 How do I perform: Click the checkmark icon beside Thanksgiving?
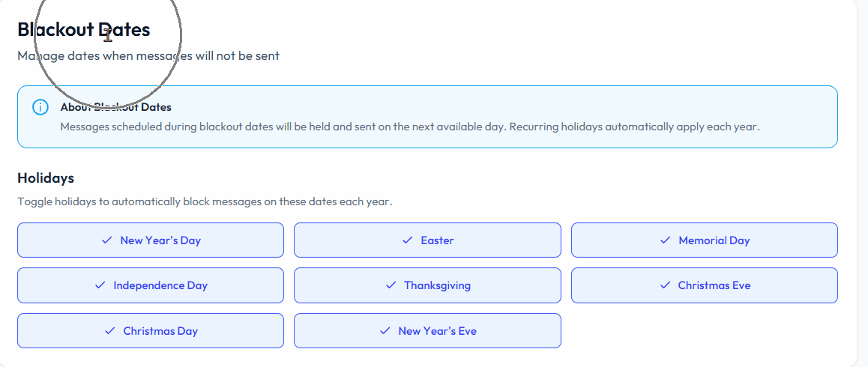[x=391, y=285]
